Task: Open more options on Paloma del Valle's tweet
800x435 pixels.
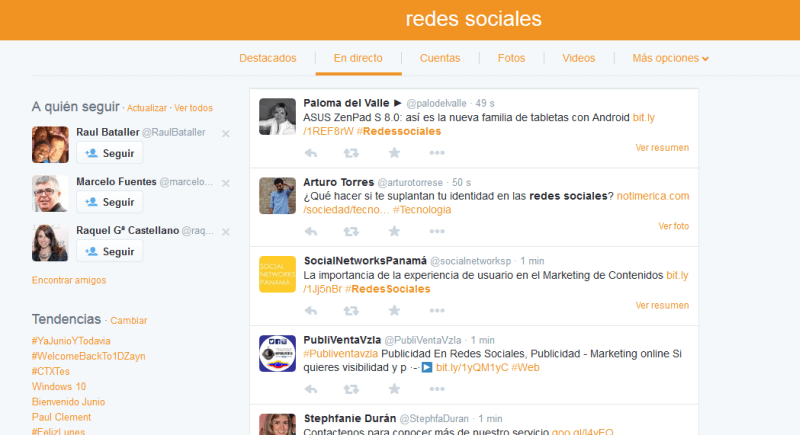Action: [437, 153]
